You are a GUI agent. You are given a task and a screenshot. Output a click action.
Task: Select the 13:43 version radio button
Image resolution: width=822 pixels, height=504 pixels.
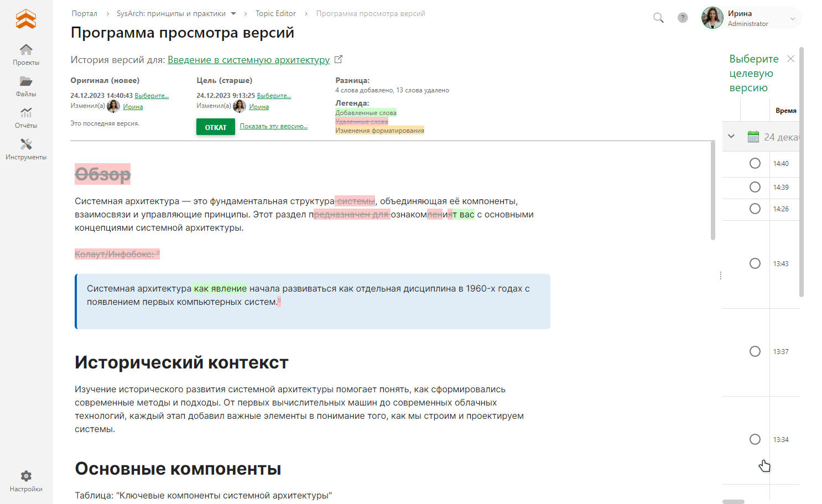coord(755,263)
